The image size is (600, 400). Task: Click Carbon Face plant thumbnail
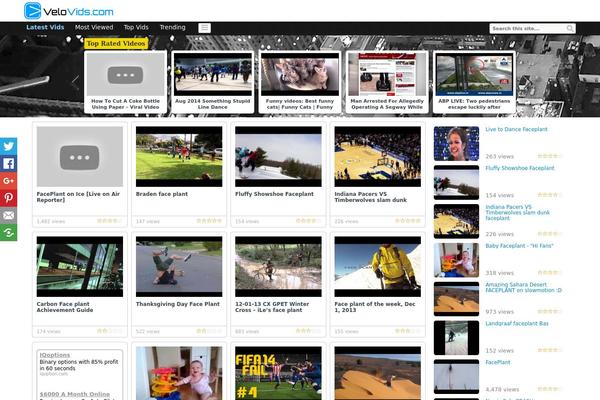(x=80, y=266)
